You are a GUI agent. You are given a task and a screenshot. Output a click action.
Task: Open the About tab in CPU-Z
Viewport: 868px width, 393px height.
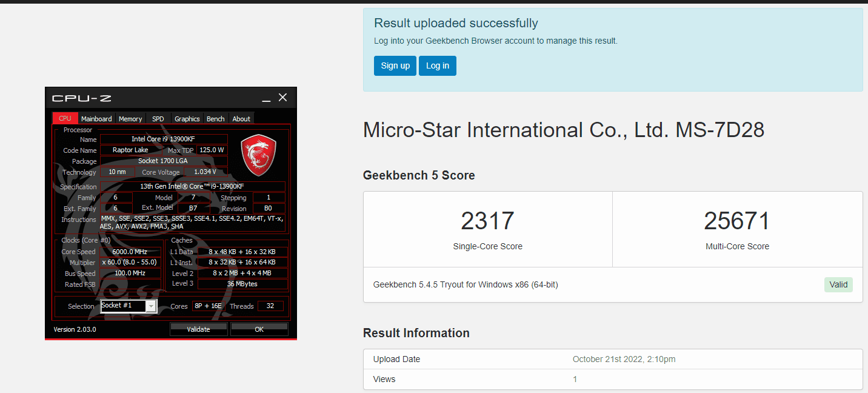coord(241,118)
